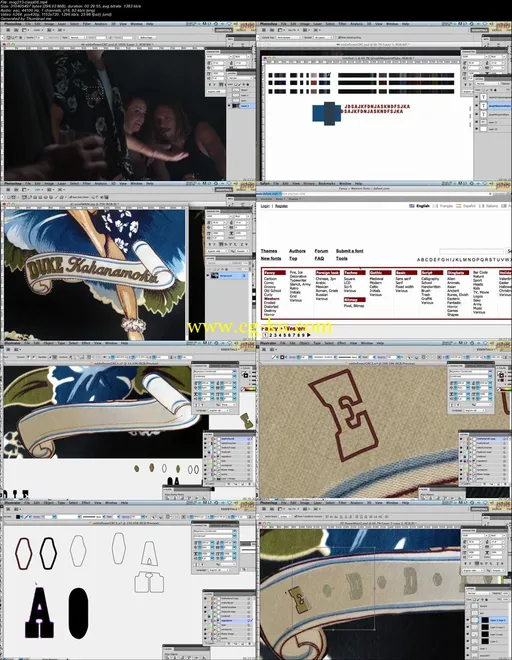Open Bookmarks menu in the Safari frame
The width and height of the screenshot is (512, 660).
click(x=327, y=184)
